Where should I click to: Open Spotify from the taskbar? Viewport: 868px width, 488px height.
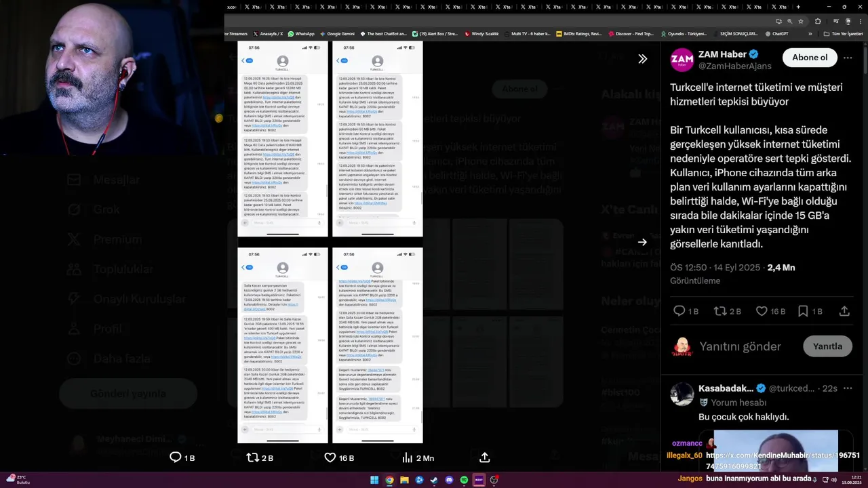pos(464,480)
